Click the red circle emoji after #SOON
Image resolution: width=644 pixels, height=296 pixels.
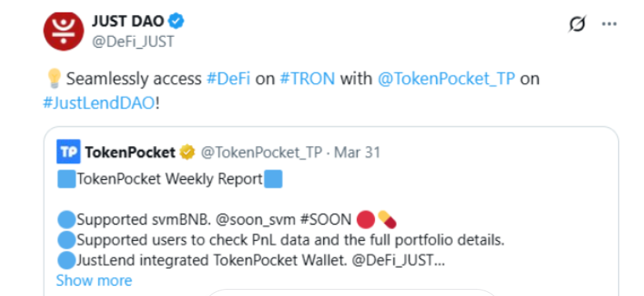366,220
